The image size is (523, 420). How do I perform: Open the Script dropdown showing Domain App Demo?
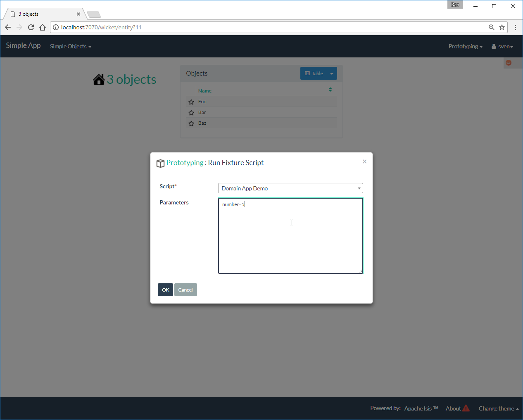coord(290,188)
